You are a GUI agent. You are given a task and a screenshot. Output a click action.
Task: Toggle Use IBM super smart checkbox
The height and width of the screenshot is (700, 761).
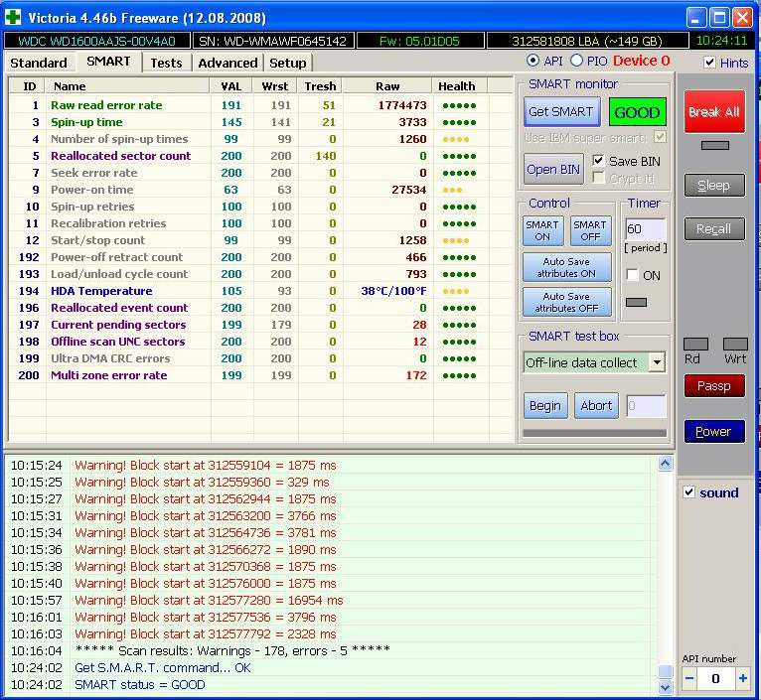660,137
